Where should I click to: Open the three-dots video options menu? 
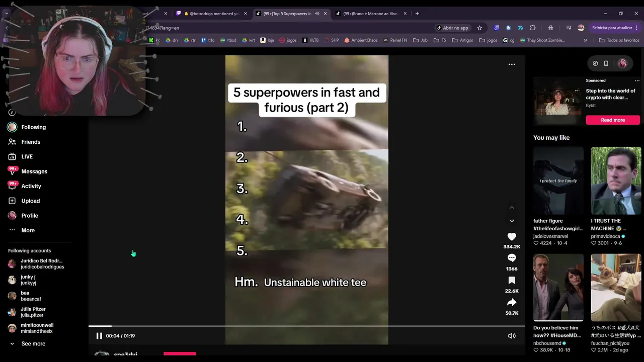(x=512, y=64)
